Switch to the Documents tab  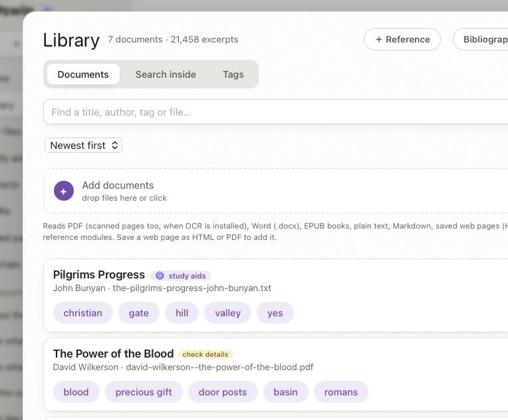pos(83,74)
